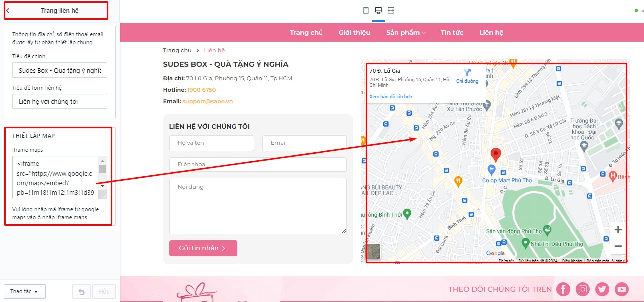This screenshot has width=644, height=302.
Task: Click the undo button in bottom bar
Action: tap(82, 291)
